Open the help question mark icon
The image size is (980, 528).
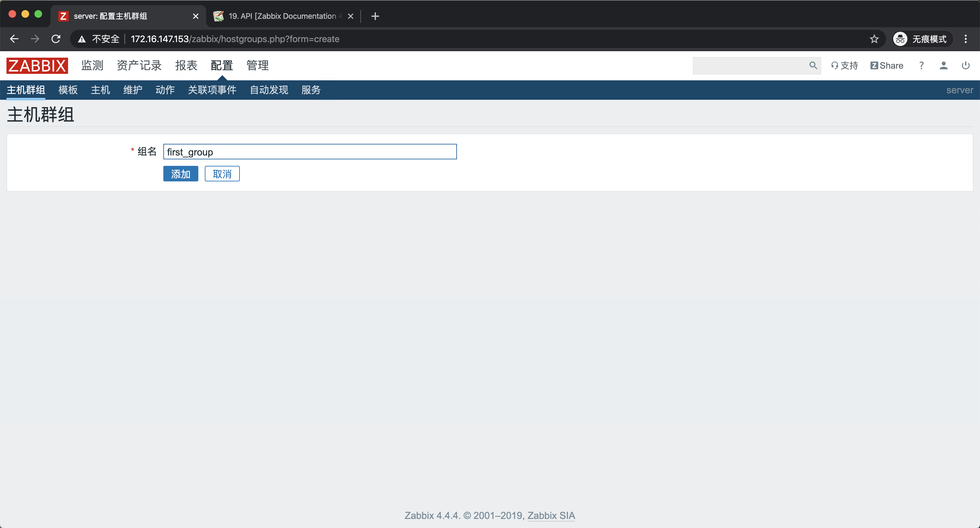point(921,65)
